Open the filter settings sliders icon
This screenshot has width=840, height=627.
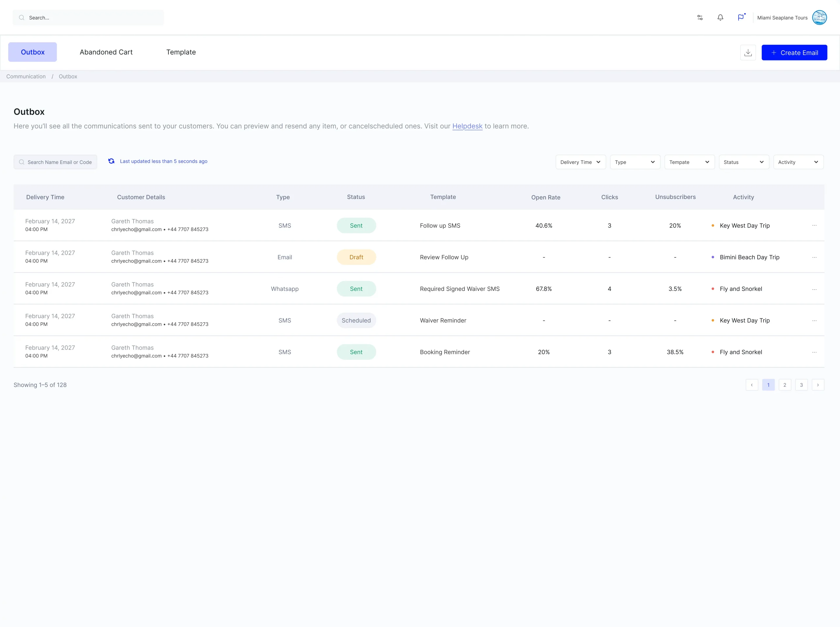pos(700,17)
